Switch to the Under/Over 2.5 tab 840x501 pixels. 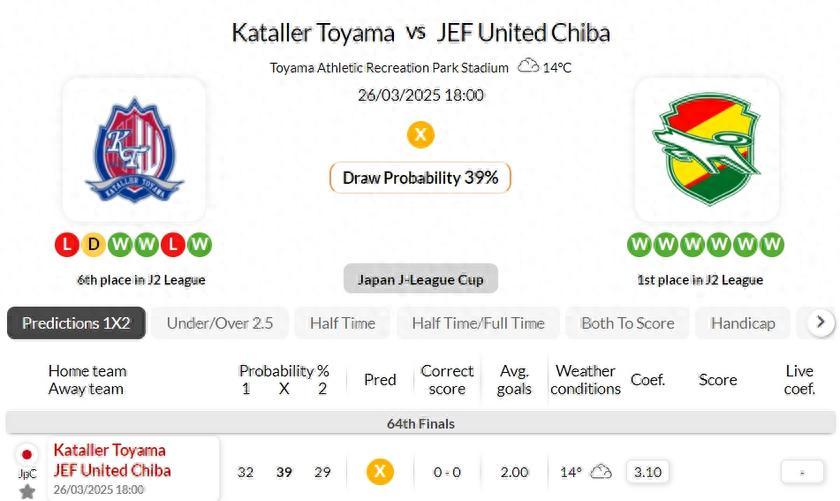[x=220, y=323]
